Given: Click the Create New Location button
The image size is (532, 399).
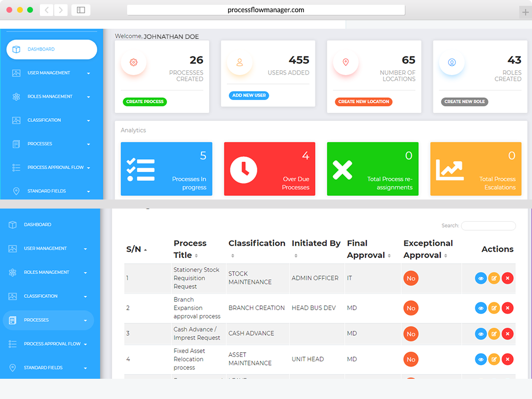Looking at the screenshot, I should (x=364, y=102).
